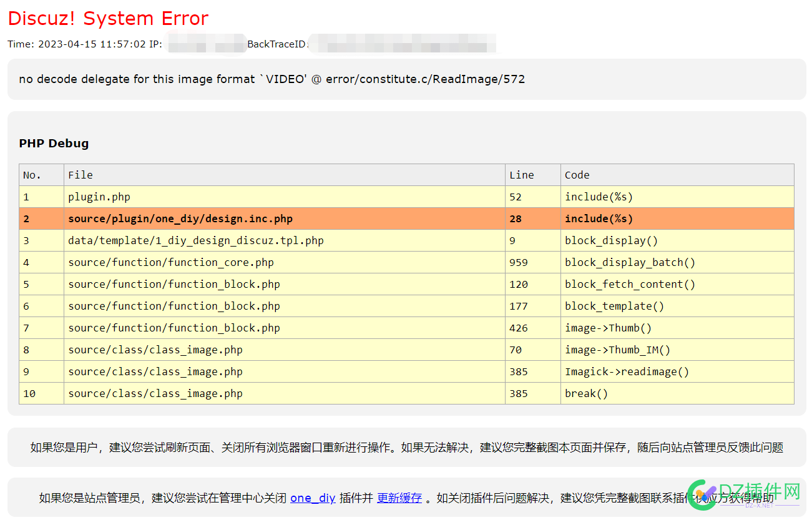The image size is (812, 520).
Task: Click row number 10 cell
Action: coord(41,393)
